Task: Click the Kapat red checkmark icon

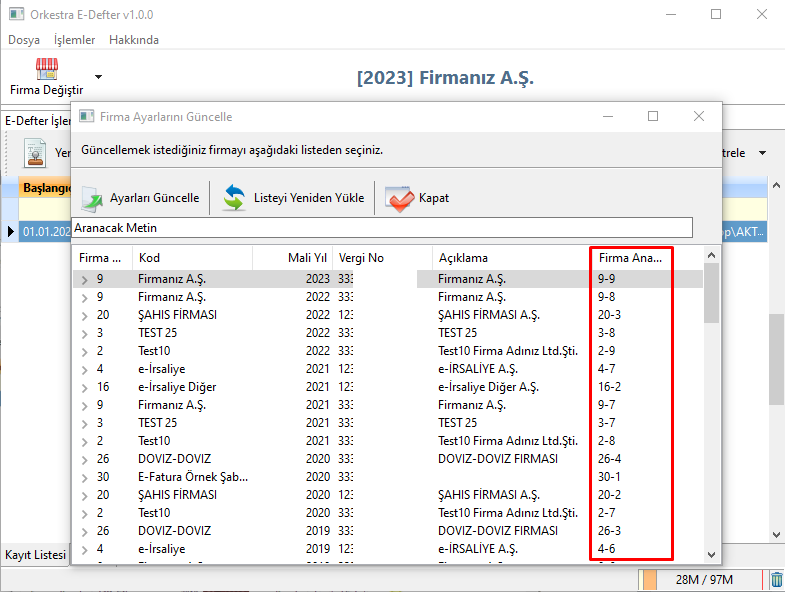Action: (399, 197)
